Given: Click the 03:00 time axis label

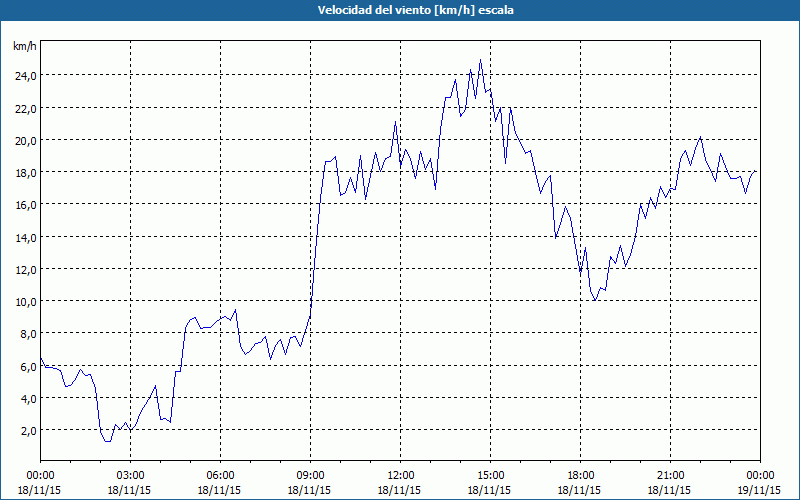Looking at the screenshot, I should click(130, 476).
